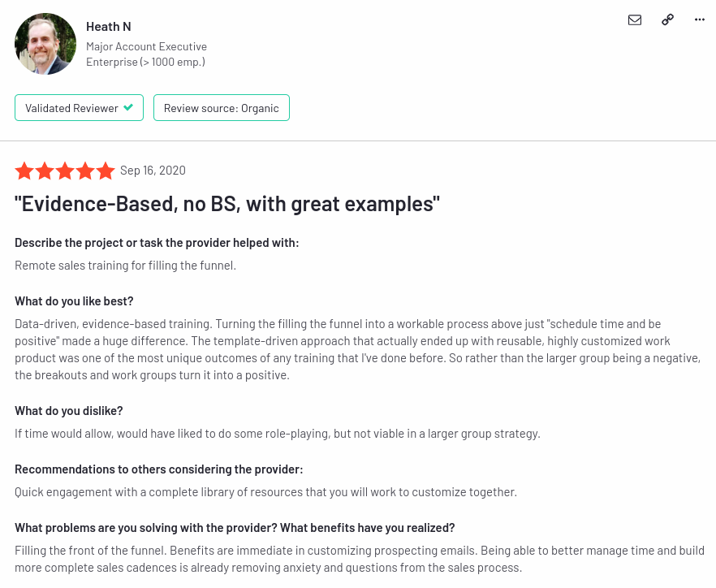Copy review link via chain icon
Screen dimensions: 716x588
pos(667,19)
